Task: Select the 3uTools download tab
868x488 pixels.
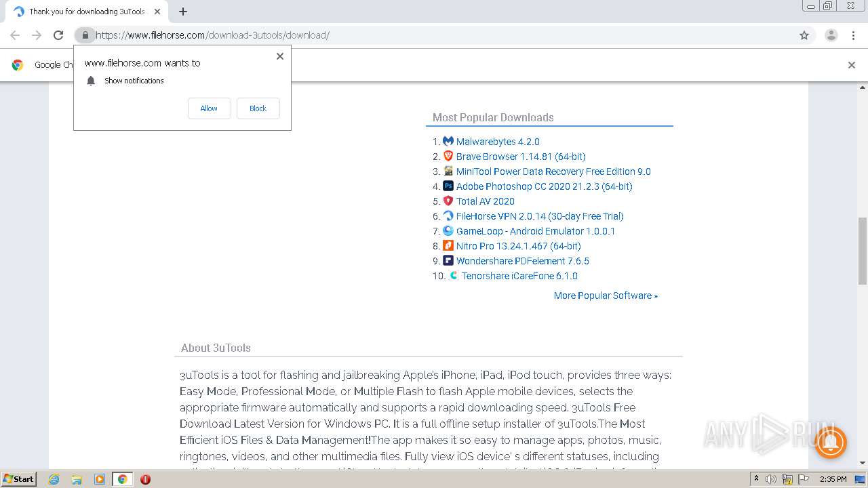Action: coord(87,12)
